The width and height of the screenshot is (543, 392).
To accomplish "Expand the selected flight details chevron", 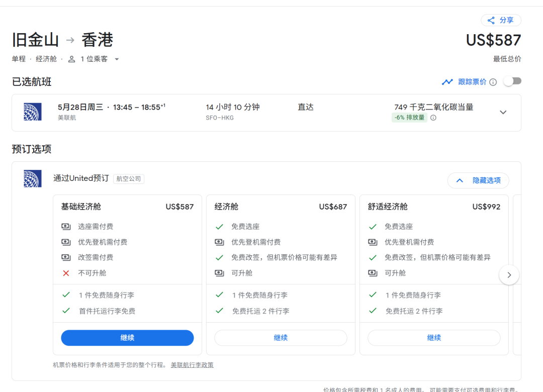I will (503, 112).
